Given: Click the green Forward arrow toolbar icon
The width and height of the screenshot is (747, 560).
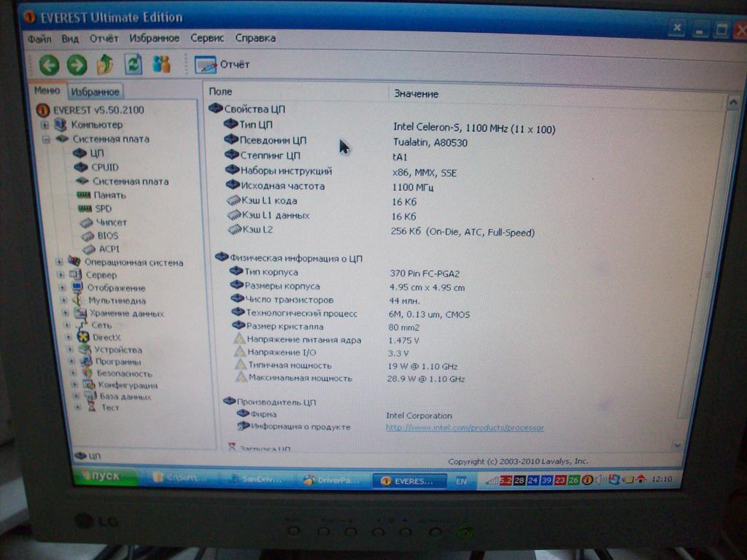Looking at the screenshot, I should [77, 65].
